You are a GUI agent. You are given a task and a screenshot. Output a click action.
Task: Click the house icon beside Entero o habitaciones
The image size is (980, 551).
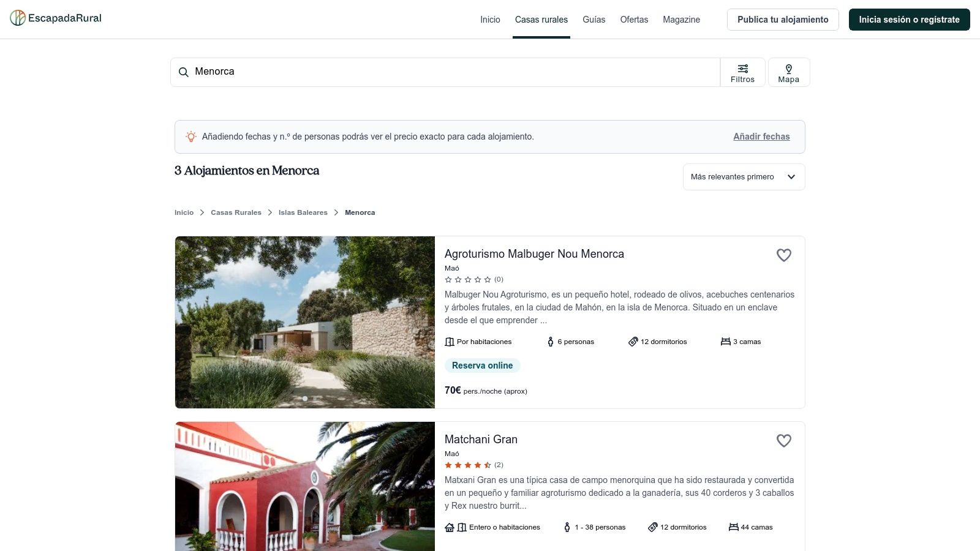tap(451, 527)
